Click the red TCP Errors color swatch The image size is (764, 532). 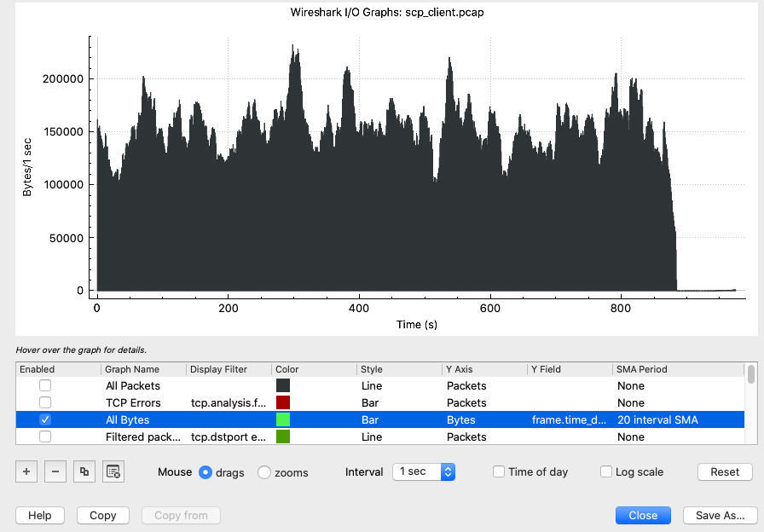point(283,402)
